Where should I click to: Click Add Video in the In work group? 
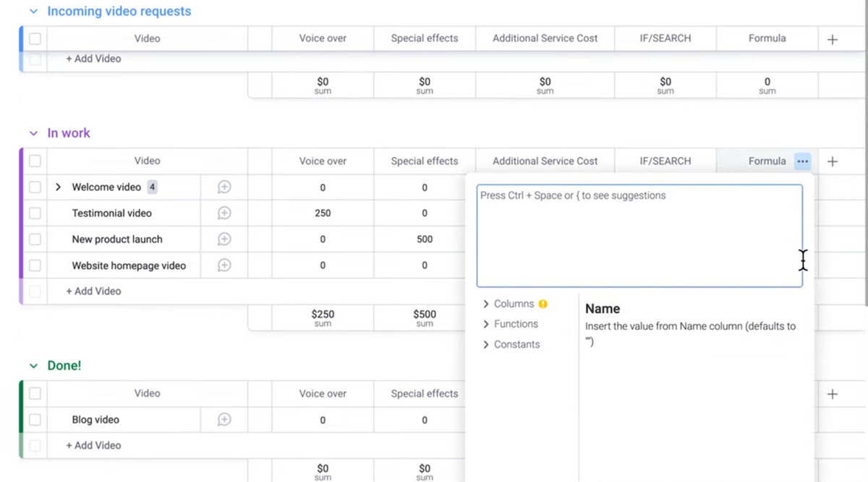coord(93,291)
